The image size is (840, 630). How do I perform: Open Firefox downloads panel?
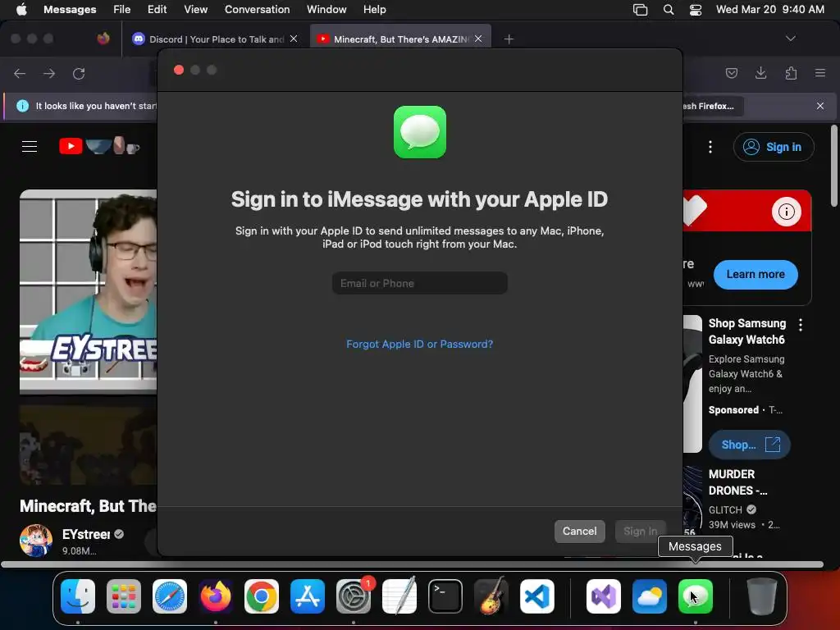point(760,73)
